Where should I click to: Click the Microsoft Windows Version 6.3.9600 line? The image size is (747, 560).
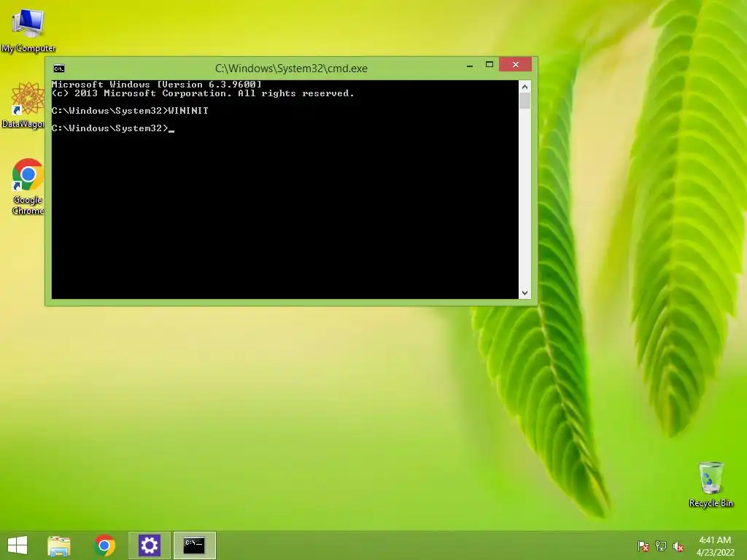[157, 85]
